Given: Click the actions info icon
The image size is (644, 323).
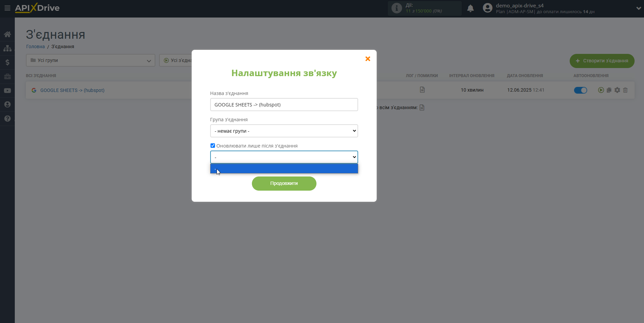Looking at the screenshot, I should [x=397, y=8].
